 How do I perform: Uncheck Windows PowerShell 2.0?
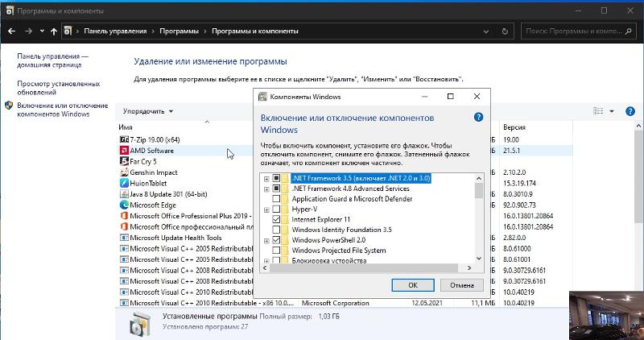pos(276,240)
